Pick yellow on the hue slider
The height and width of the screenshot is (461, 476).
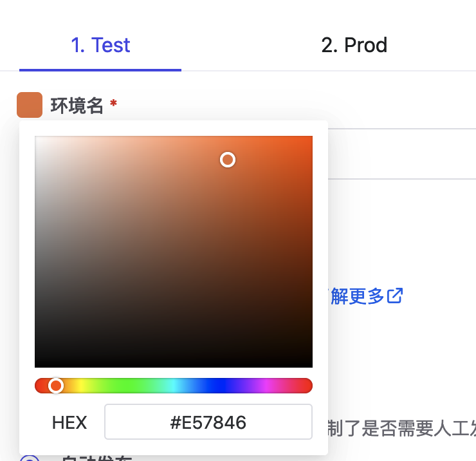point(82,386)
